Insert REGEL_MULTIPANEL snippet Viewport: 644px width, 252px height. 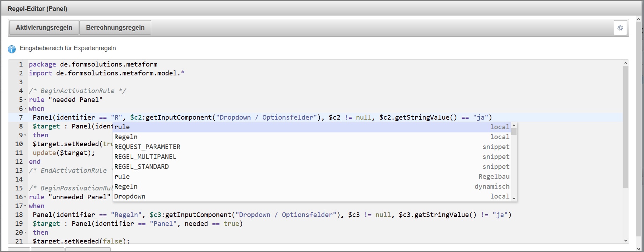pos(312,157)
